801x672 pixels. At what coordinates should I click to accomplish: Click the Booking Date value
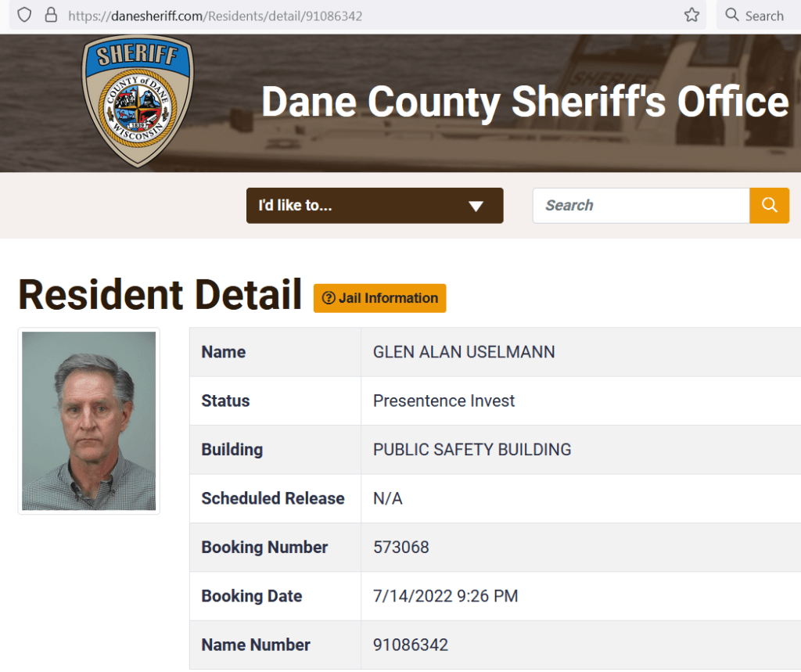click(x=445, y=596)
